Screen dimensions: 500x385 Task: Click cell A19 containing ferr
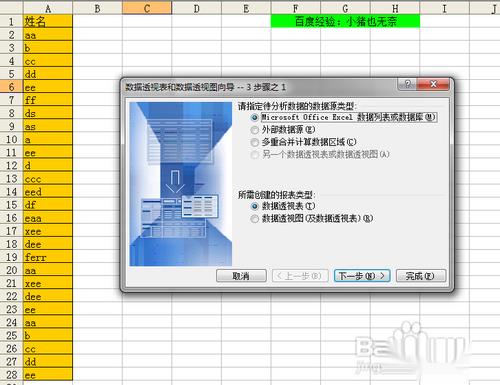pyautogui.click(x=48, y=257)
